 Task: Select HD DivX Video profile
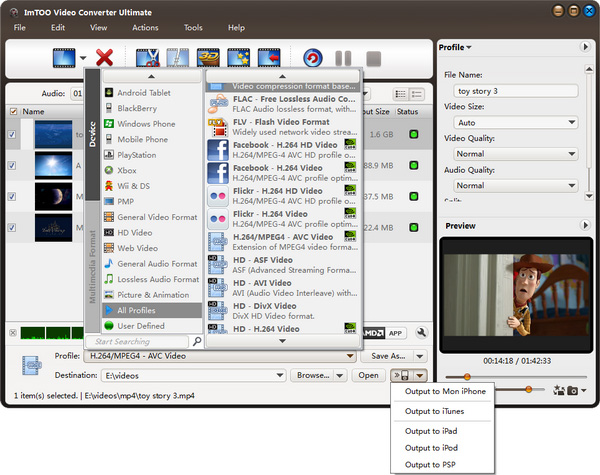[x=282, y=310]
